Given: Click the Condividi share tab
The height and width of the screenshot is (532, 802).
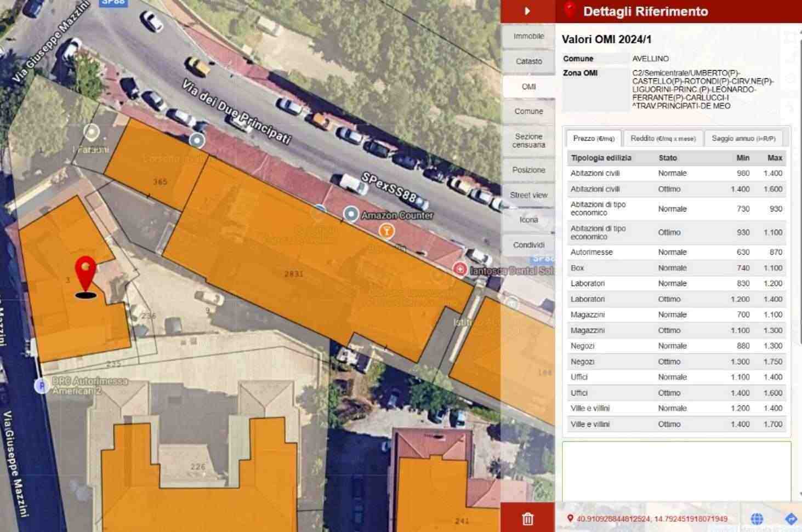Looking at the screenshot, I should tap(528, 245).
